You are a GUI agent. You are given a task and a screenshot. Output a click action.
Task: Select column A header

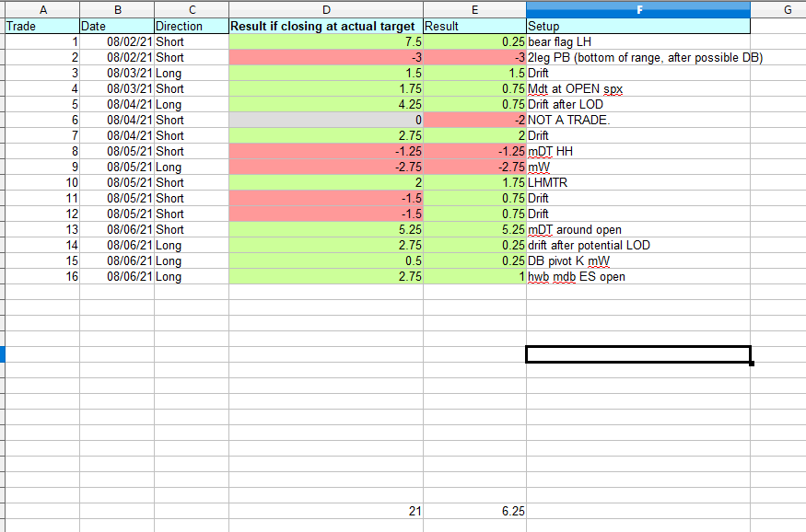tap(42, 9)
